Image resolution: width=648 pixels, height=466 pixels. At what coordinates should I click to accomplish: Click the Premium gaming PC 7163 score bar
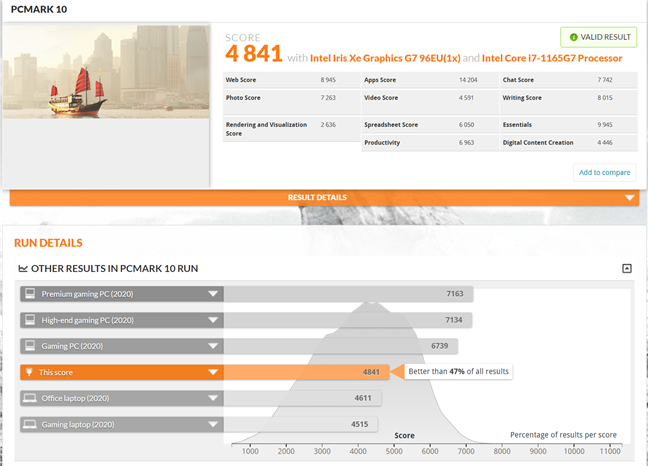pyautogui.click(x=348, y=294)
